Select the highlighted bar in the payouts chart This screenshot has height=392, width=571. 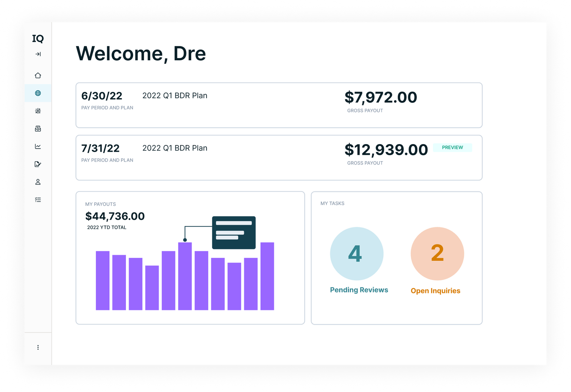[185, 275]
